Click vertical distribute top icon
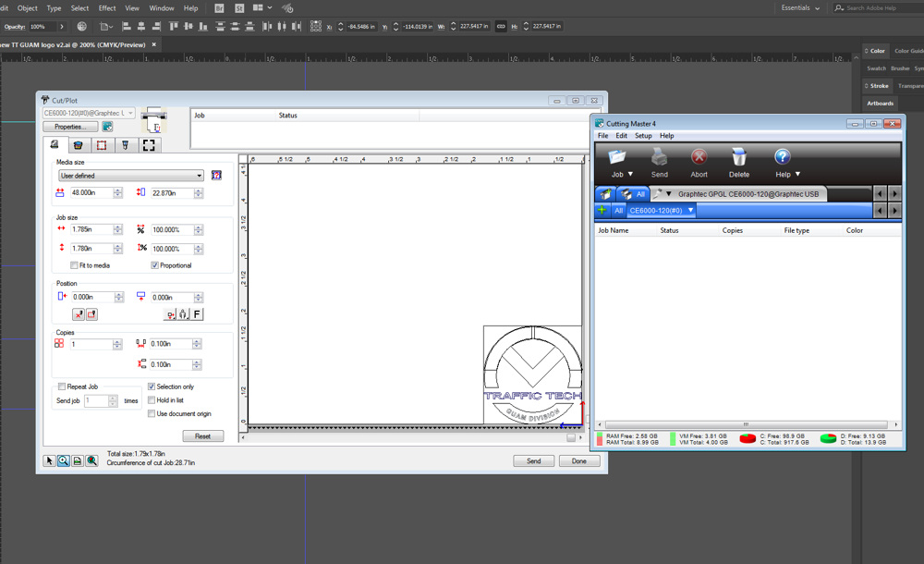 221,27
